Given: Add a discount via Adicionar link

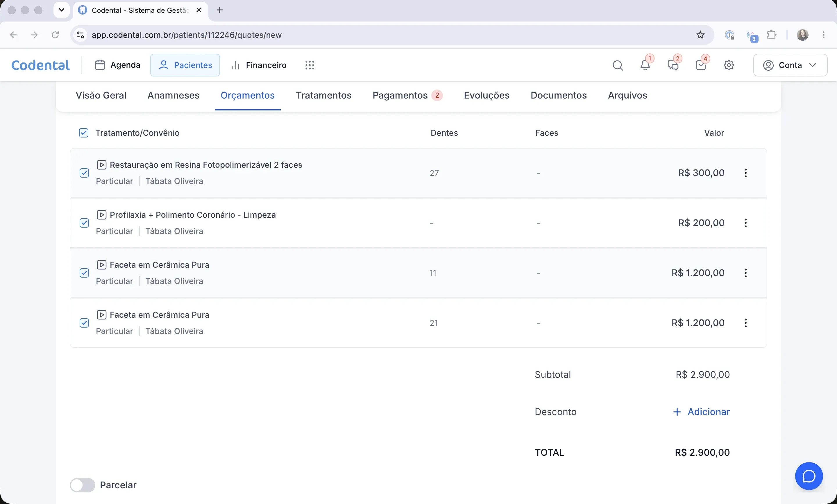Looking at the screenshot, I should [x=701, y=412].
